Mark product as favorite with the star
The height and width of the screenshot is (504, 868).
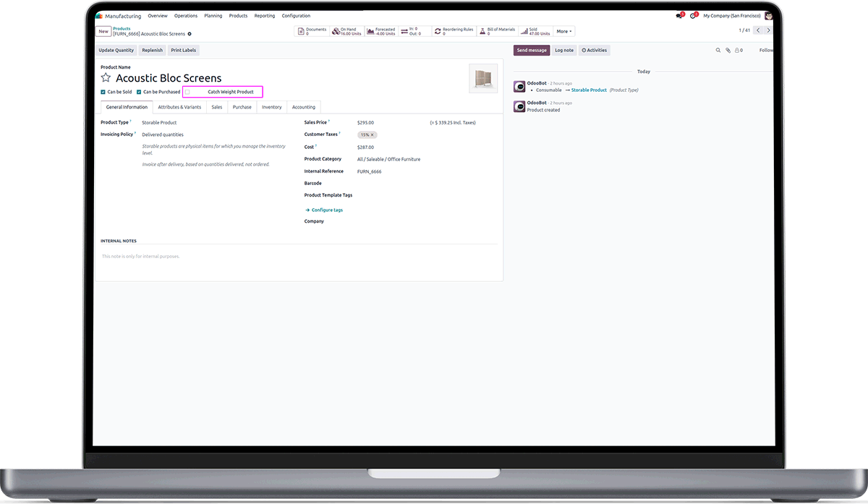(x=106, y=78)
